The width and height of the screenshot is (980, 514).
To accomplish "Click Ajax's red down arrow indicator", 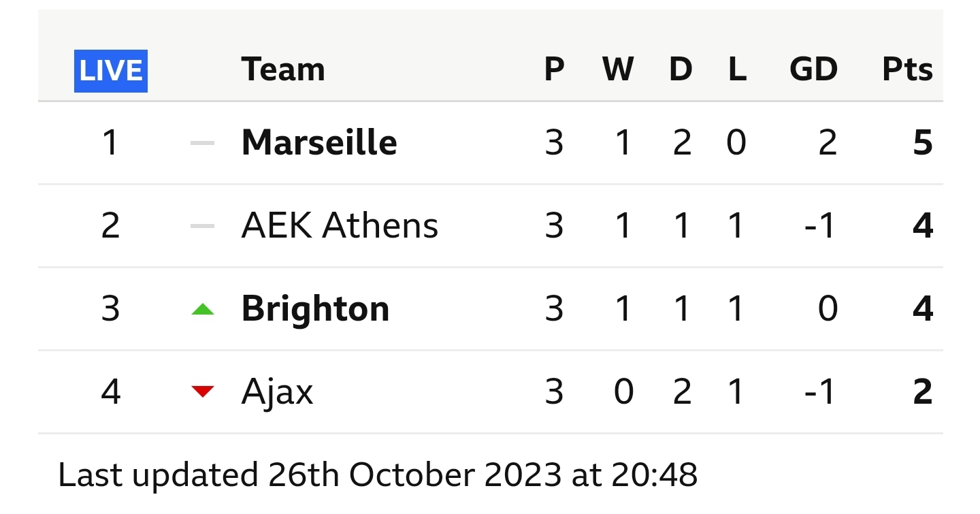I will (203, 391).
